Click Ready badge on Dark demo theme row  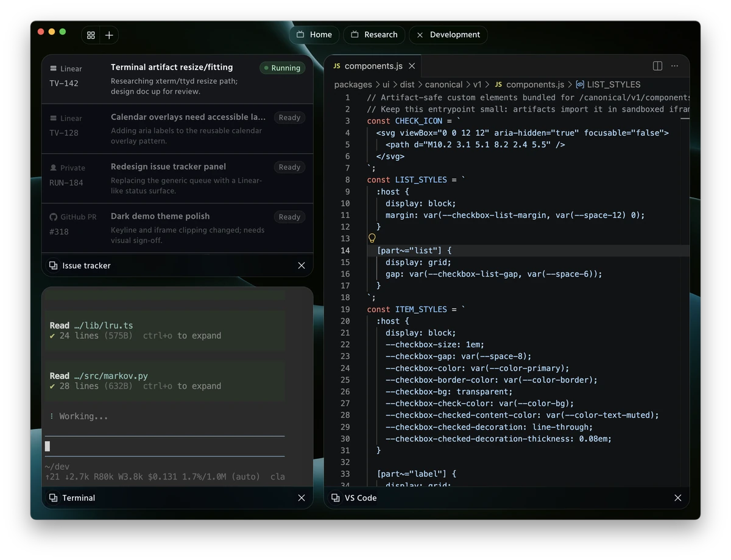pos(289,217)
